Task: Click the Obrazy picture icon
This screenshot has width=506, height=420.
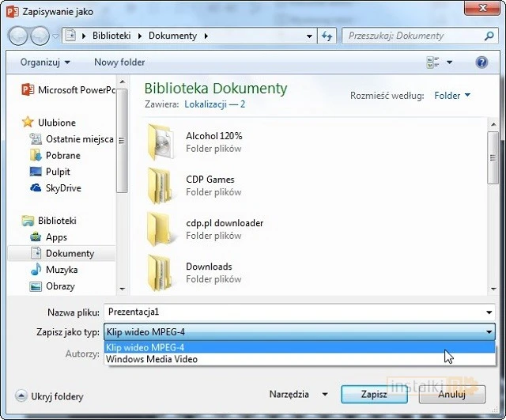Action: point(36,286)
